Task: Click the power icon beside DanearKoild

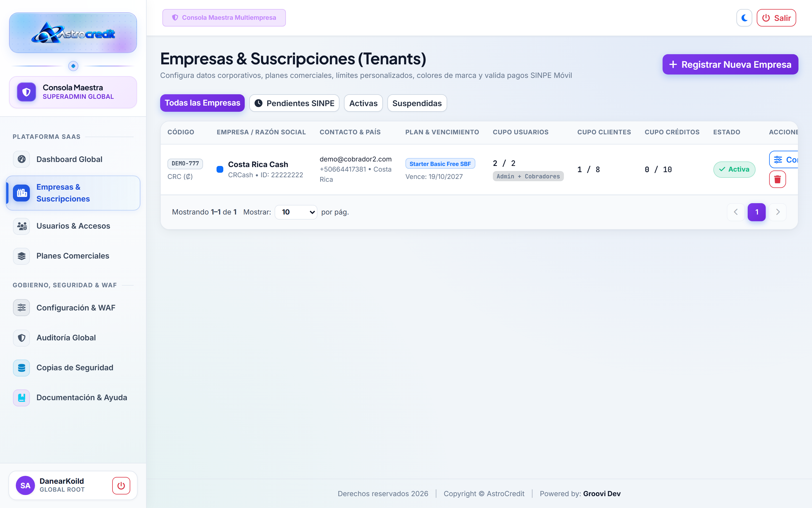Action: coord(121,485)
